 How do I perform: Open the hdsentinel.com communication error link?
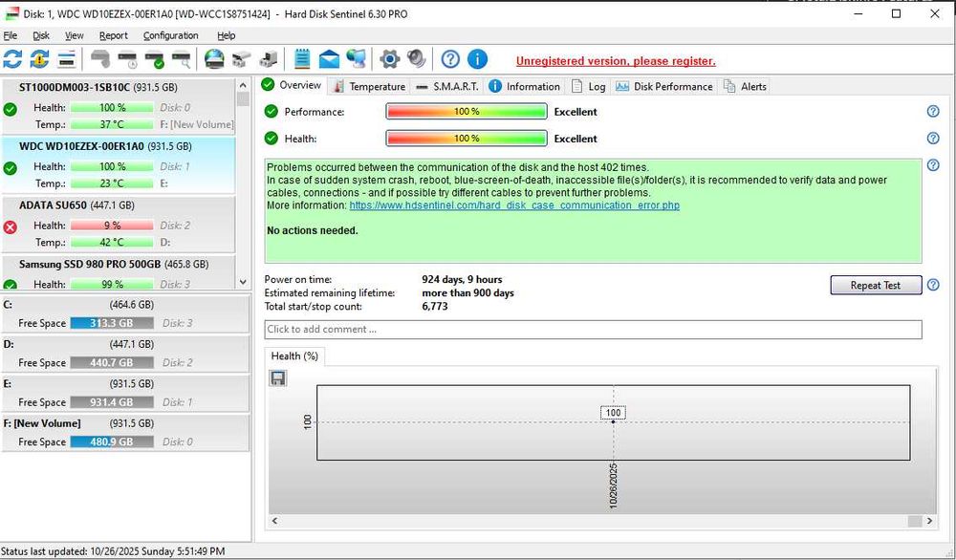click(x=514, y=205)
